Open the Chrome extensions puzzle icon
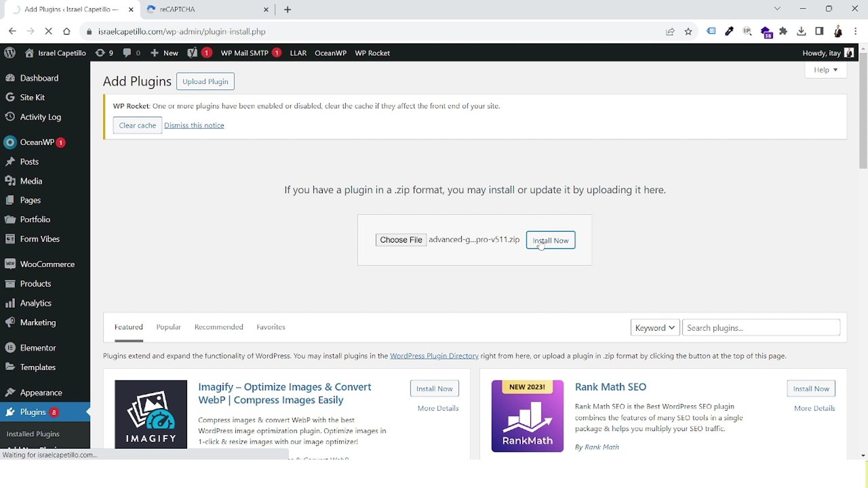The image size is (868, 488). tap(783, 31)
